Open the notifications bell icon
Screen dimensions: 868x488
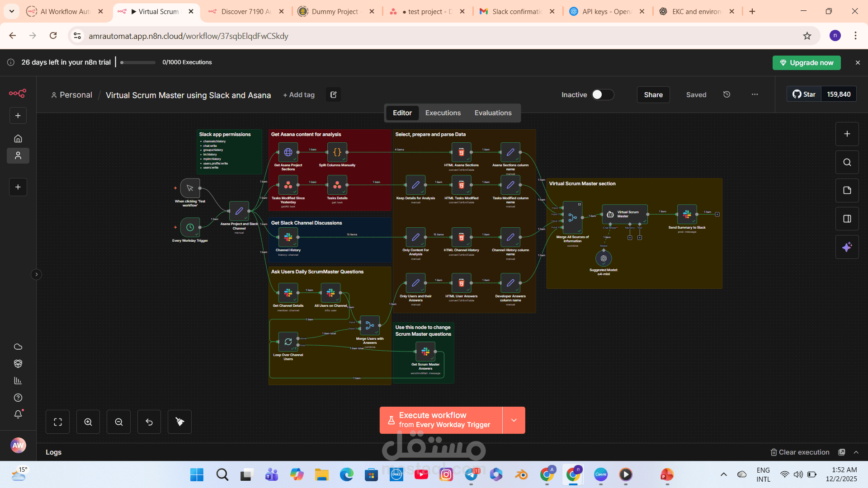pos(18,414)
